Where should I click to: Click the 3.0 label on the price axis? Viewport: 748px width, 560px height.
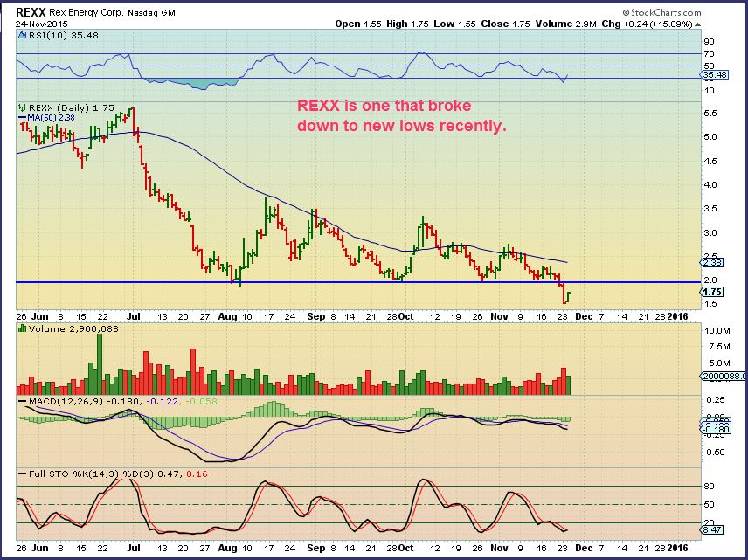pos(710,232)
